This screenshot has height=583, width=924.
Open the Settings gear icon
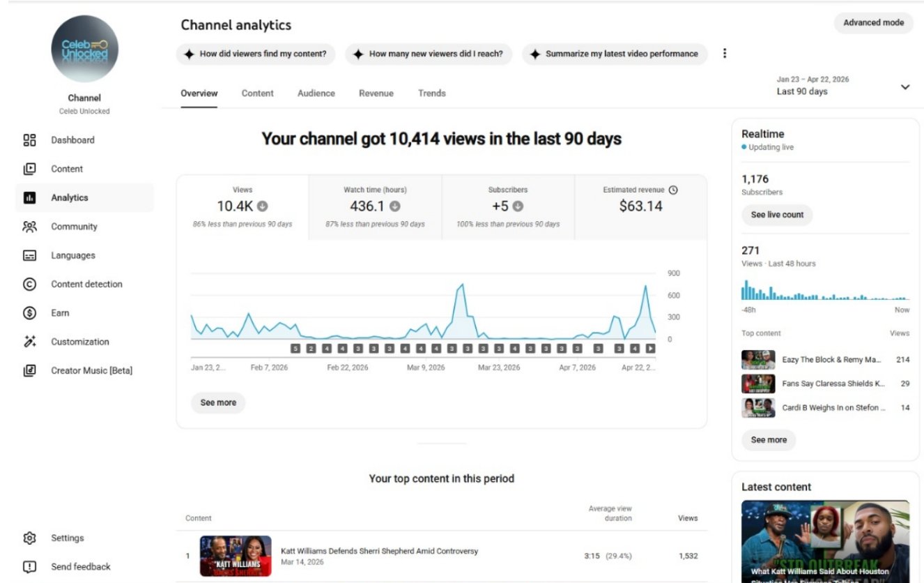point(29,538)
